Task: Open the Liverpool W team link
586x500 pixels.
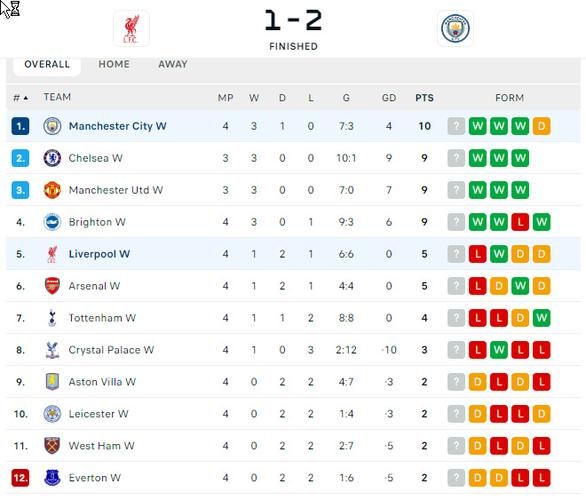Action: point(99,254)
